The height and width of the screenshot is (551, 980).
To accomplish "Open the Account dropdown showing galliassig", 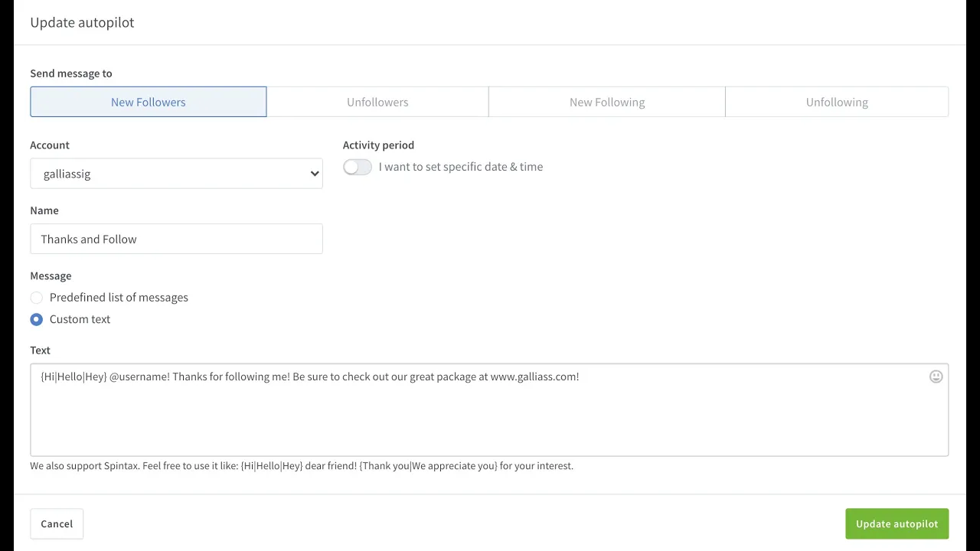I will pos(176,174).
